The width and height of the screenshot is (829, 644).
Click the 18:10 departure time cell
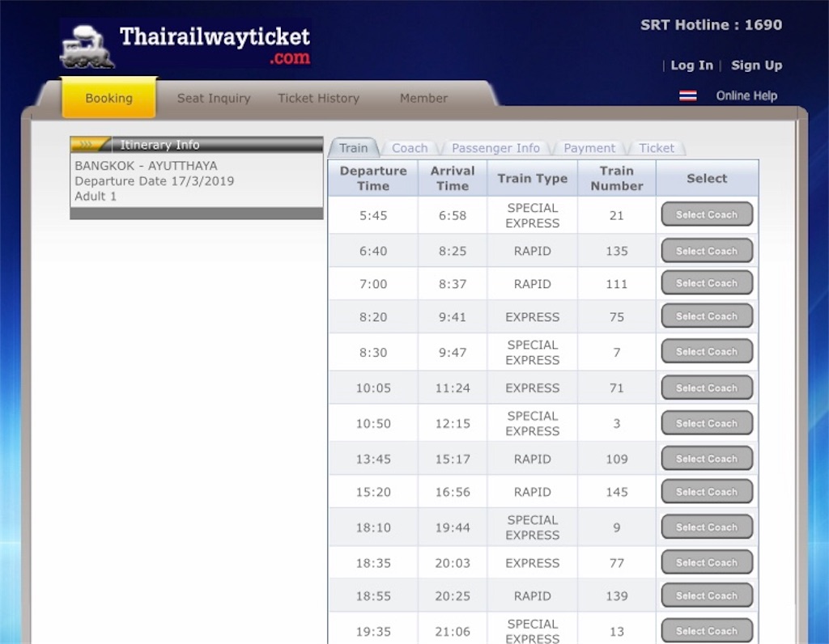(373, 527)
